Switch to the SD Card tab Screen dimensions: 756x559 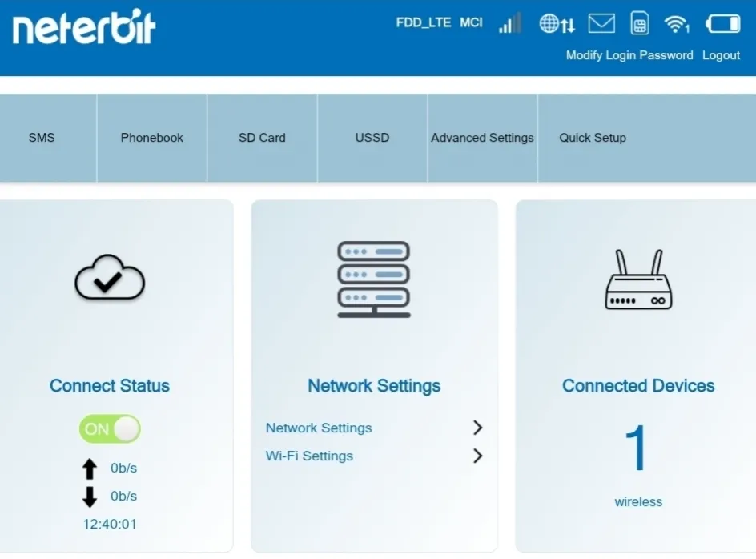pos(262,138)
